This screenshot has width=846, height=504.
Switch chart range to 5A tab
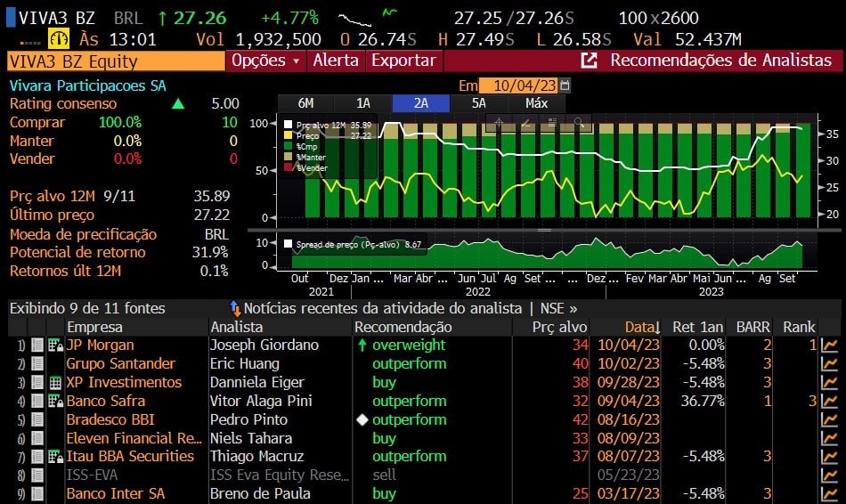point(479,103)
